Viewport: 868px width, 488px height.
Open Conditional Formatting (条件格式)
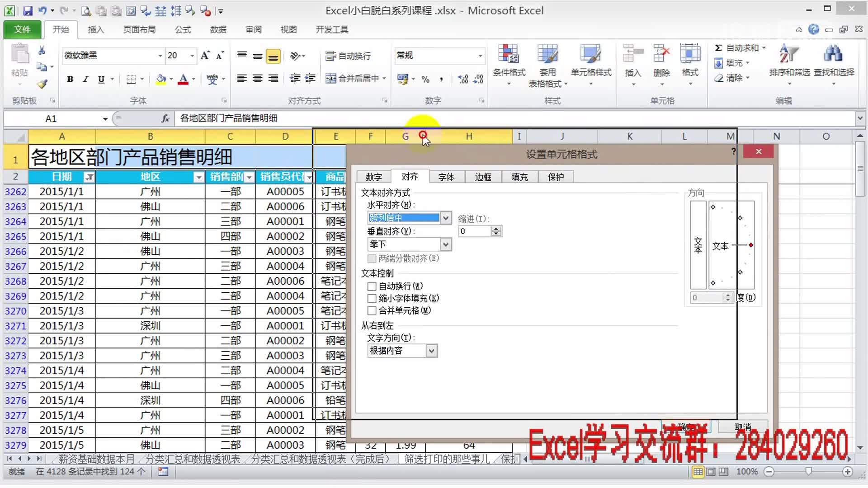[509, 66]
